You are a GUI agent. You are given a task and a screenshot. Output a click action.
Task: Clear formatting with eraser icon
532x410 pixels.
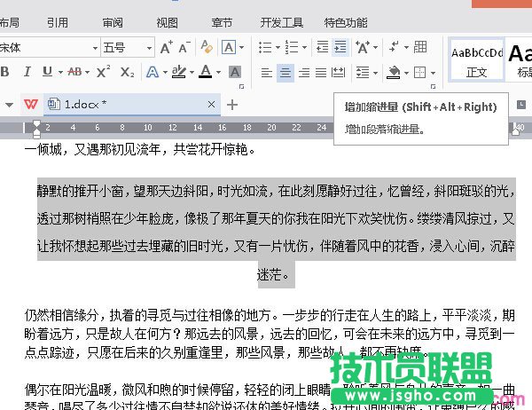click(206, 47)
